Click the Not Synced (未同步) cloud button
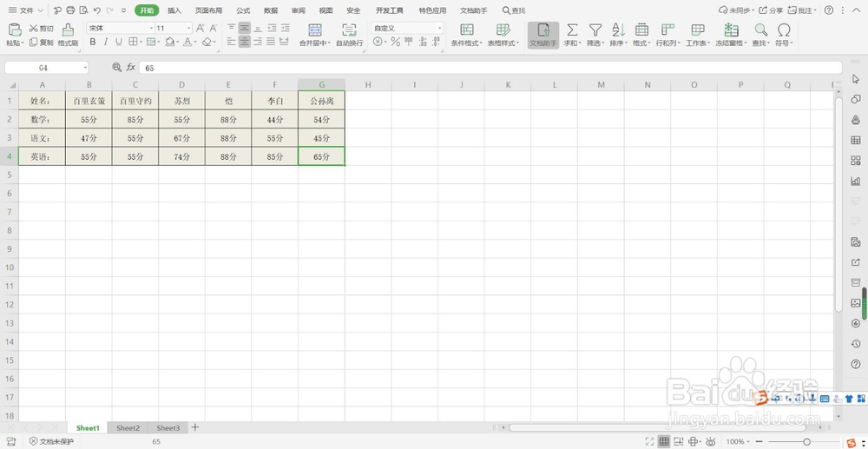 (x=734, y=10)
